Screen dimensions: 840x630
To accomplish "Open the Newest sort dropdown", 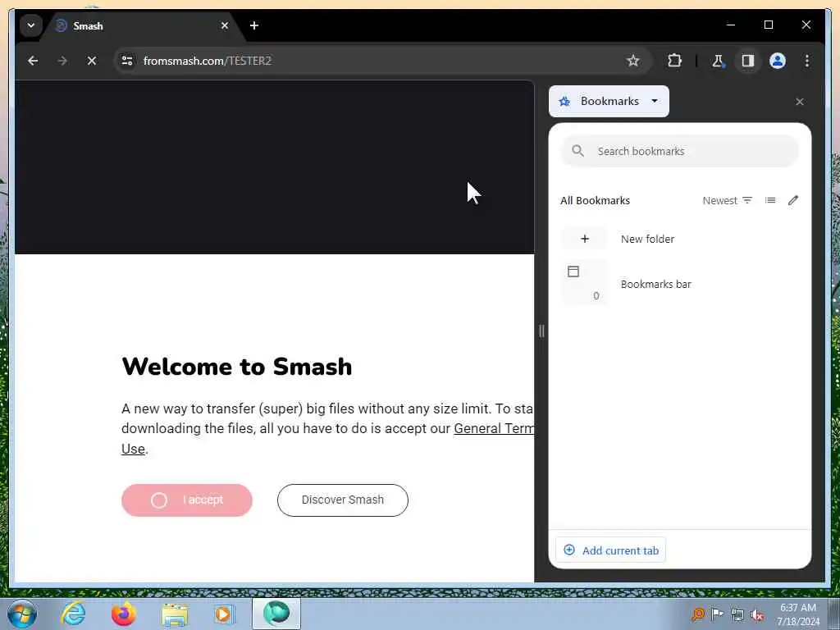I will pos(727,200).
